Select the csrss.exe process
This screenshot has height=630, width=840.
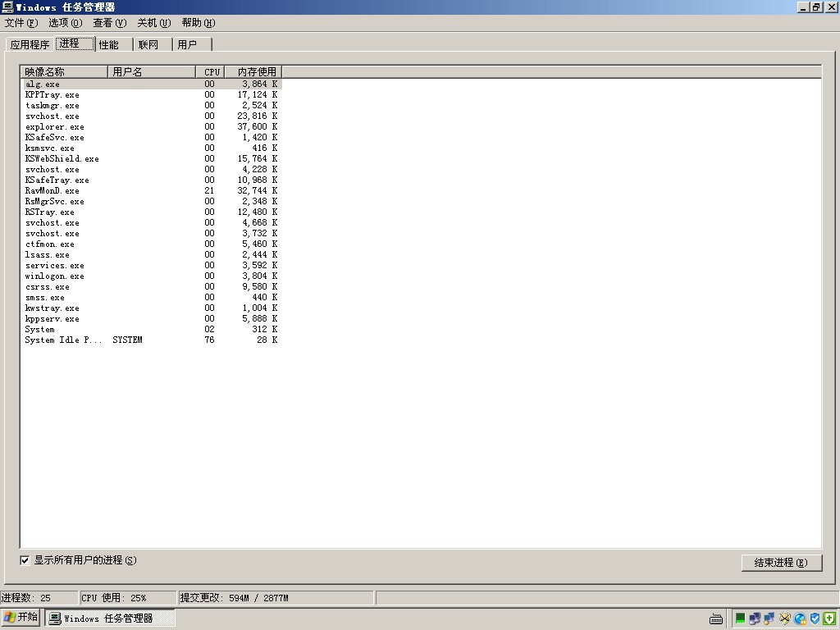click(x=152, y=286)
